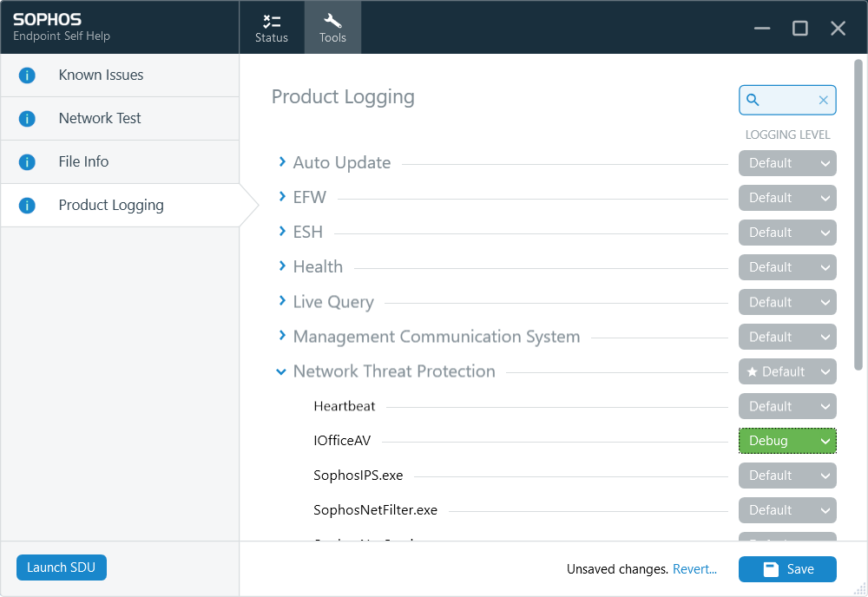Open the IOfficeAV Debug level dropdown
Image resolution: width=868 pixels, height=597 pixels.
787,441
